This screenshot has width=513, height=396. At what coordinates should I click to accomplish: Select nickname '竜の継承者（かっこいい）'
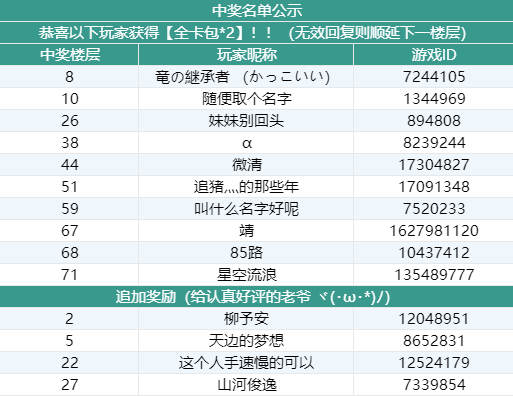tap(242, 77)
